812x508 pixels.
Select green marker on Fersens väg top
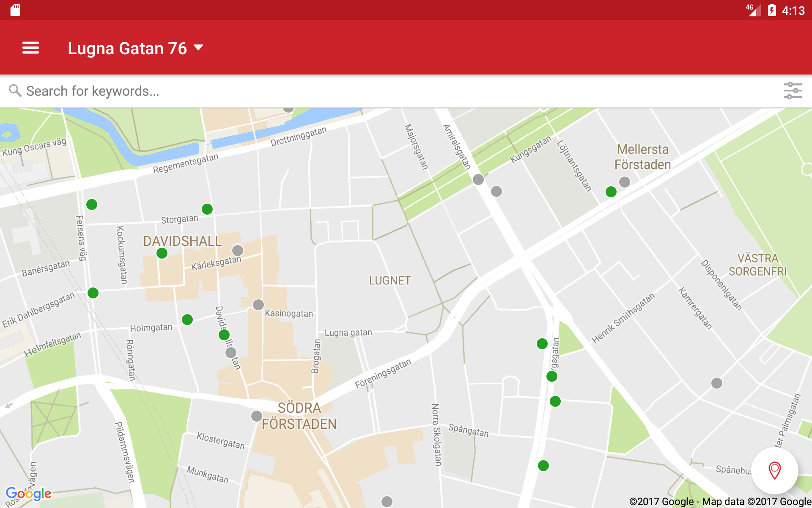pos(92,205)
